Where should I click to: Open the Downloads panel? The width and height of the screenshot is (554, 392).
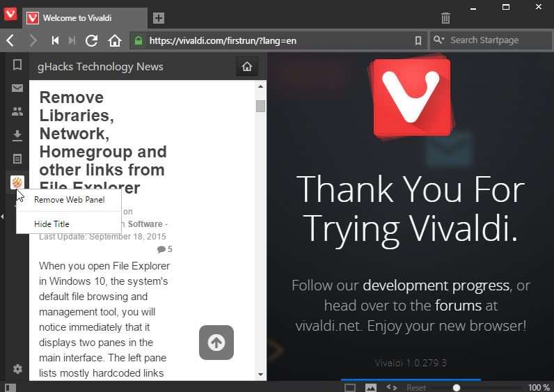17,135
